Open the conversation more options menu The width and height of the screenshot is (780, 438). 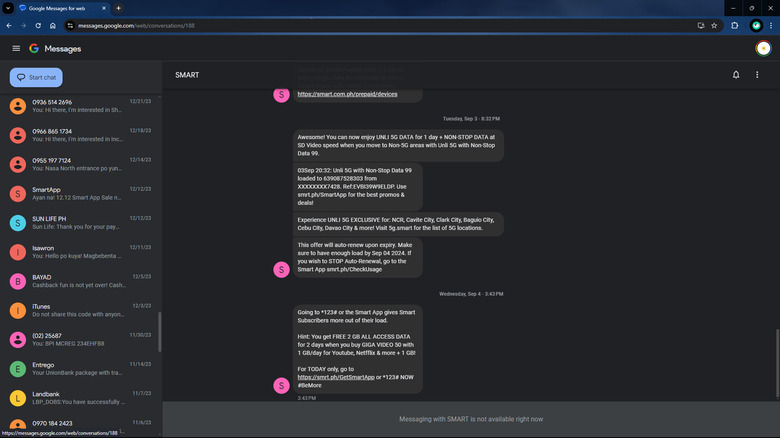pyautogui.click(x=757, y=75)
